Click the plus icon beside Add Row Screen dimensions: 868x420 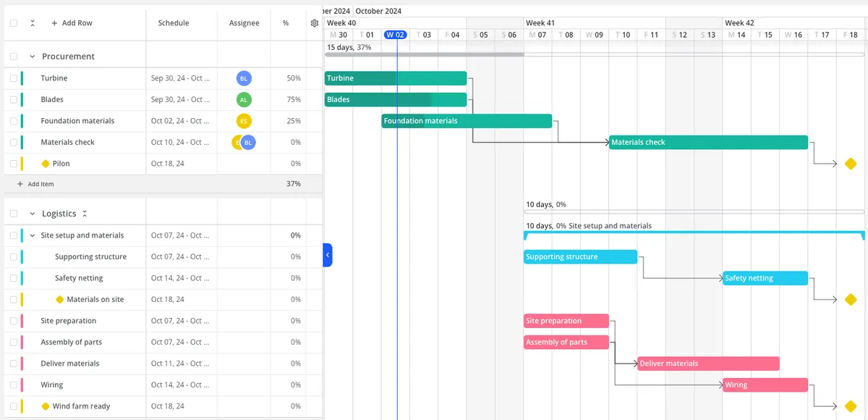(x=54, y=23)
